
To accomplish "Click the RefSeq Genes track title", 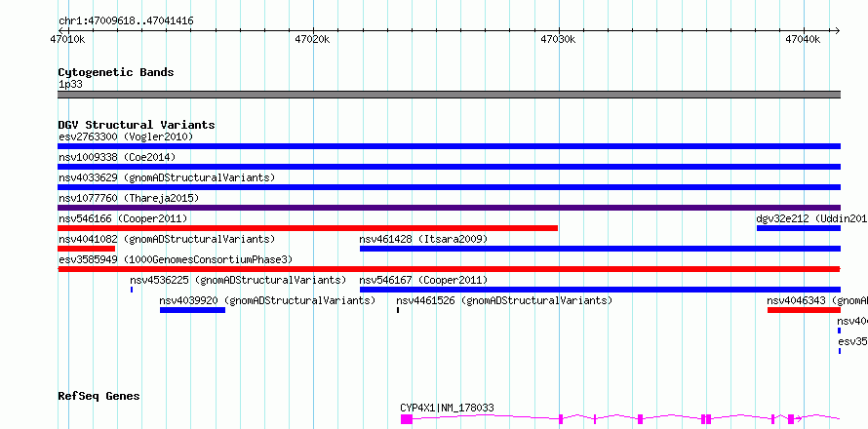I will [99, 396].
